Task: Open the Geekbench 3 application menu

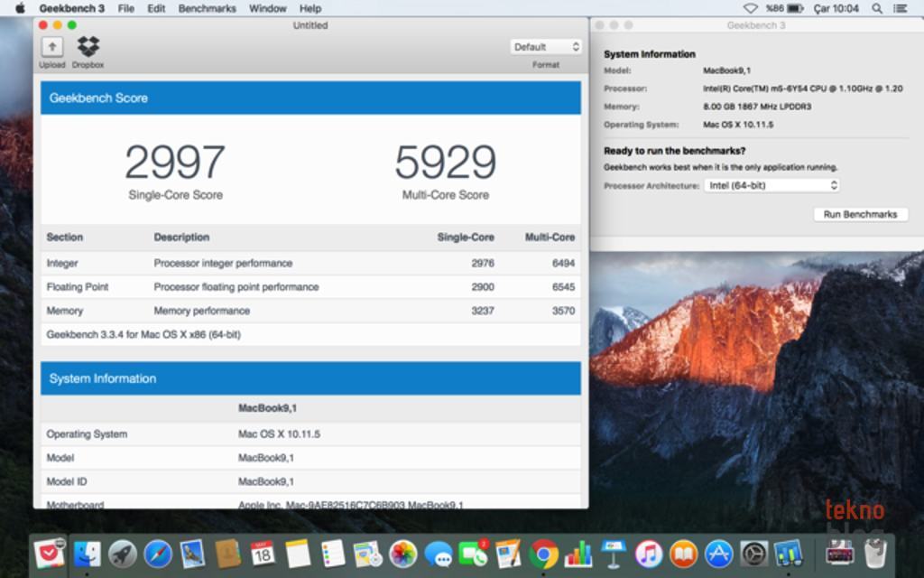Action: pyautogui.click(x=72, y=8)
